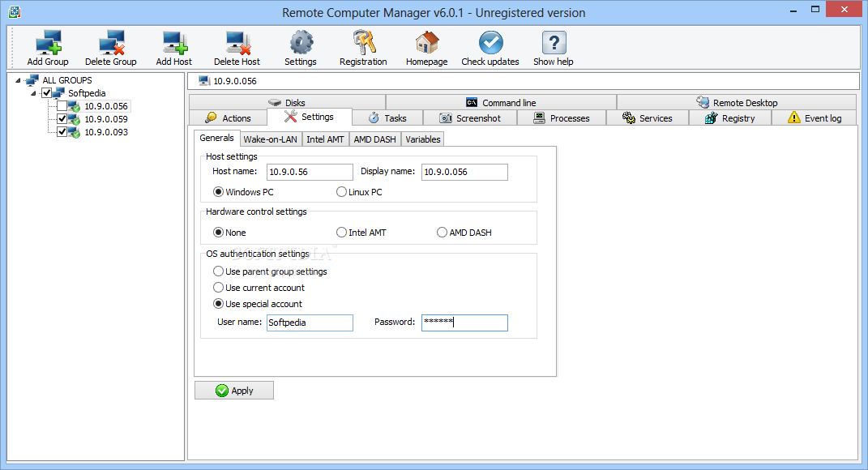Click the Delete Group toolbar icon

coord(111,42)
